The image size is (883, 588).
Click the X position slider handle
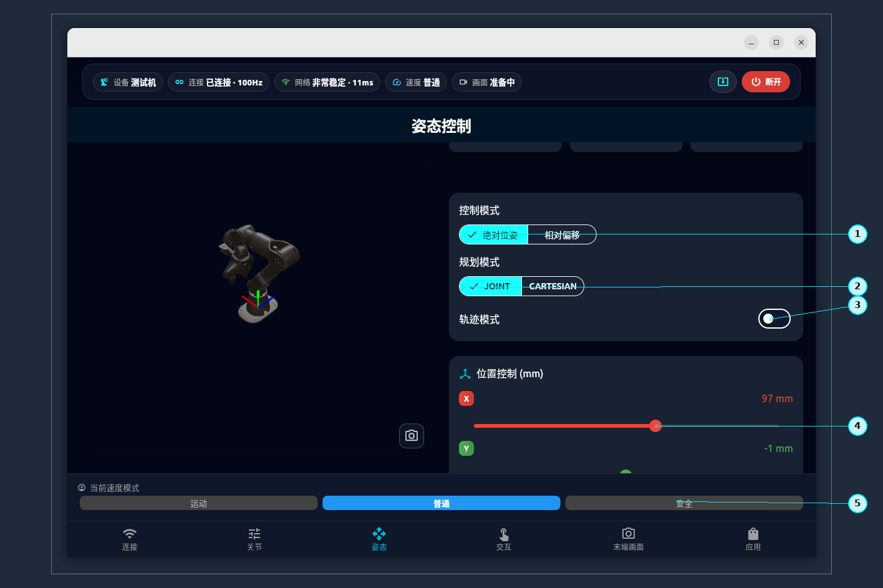pos(655,426)
